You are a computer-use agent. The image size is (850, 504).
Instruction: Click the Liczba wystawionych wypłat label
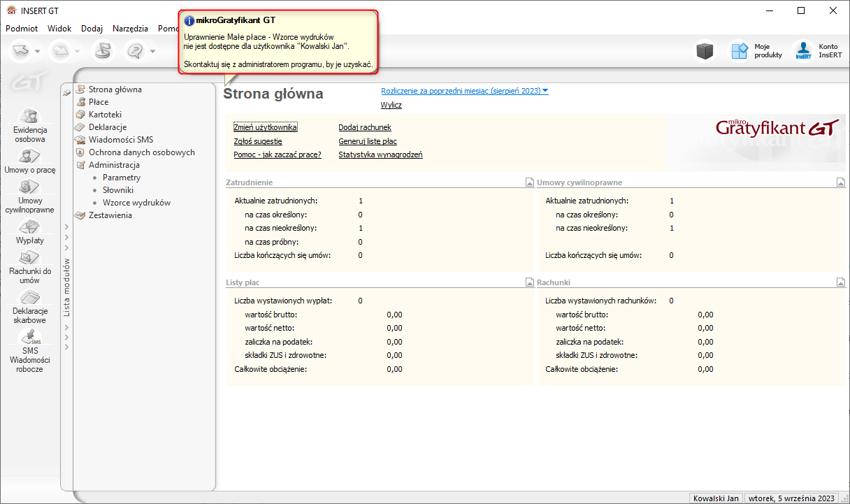(283, 301)
